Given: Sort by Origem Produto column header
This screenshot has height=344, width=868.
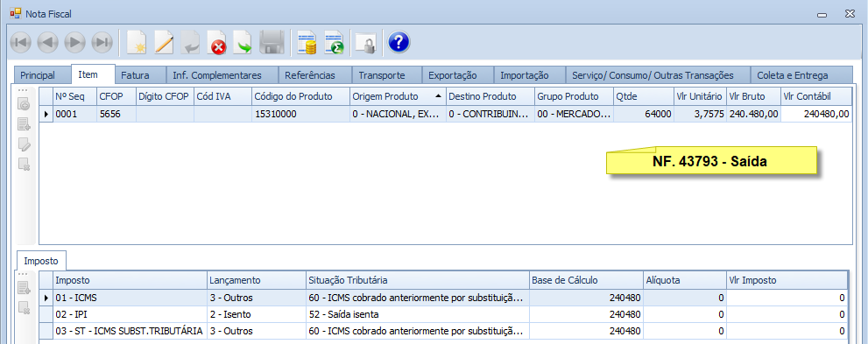Looking at the screenshot, I should tap(398, 96).
